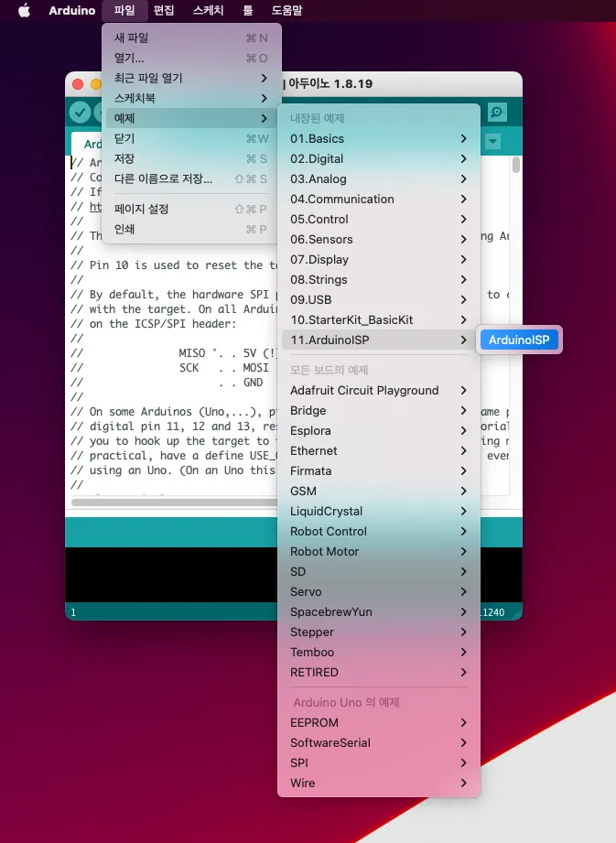
Task: Open the Serial Monitor icon
Action: [497, 112]
